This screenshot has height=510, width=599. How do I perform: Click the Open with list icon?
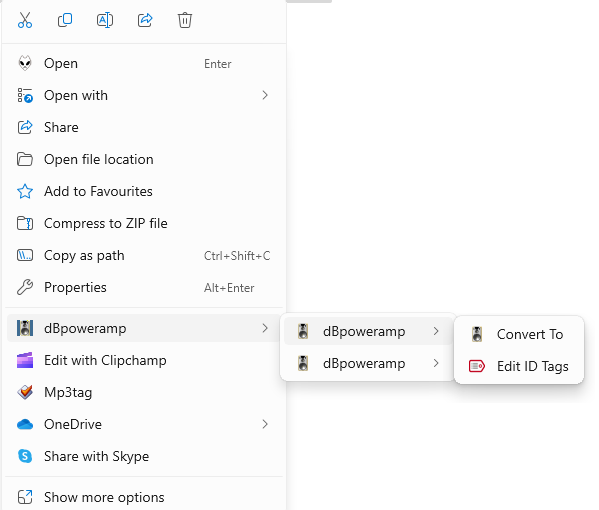[x=25, y=95]
